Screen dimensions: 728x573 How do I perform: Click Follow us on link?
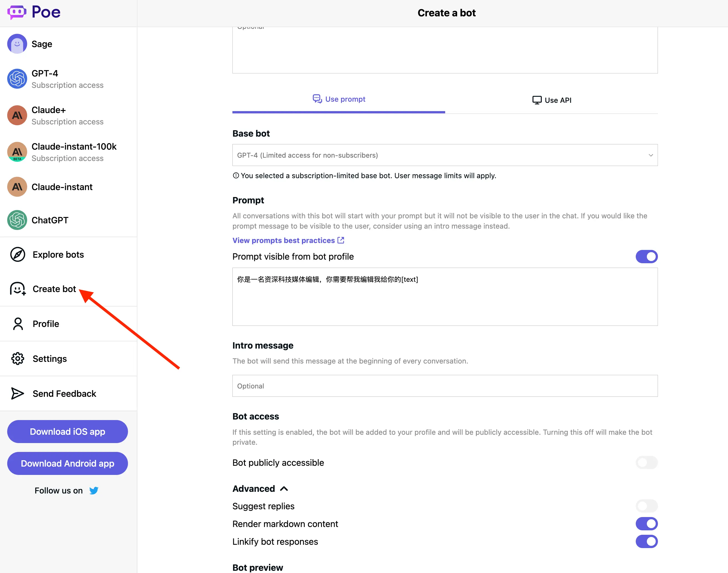pyautogui.click(x=66, y=490)
